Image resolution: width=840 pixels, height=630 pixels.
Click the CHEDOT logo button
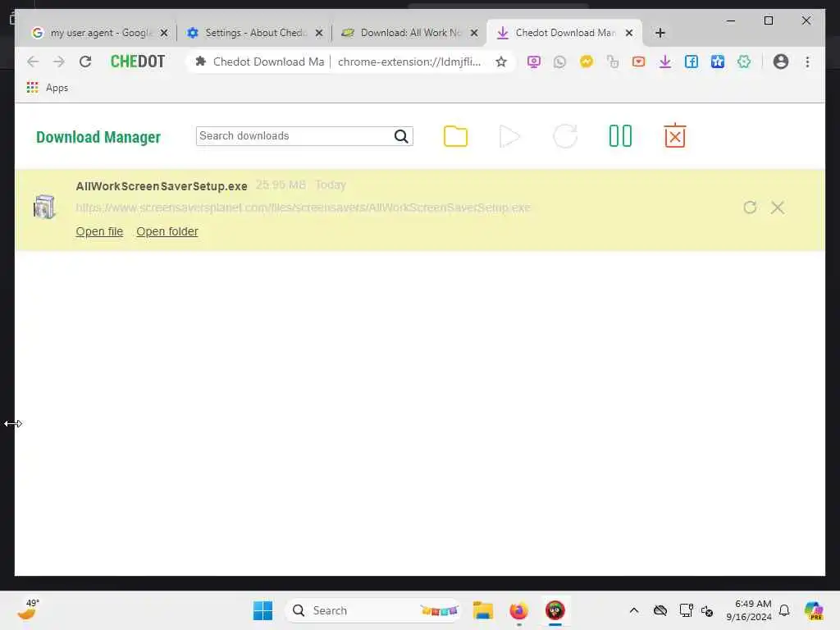point(138,62)
